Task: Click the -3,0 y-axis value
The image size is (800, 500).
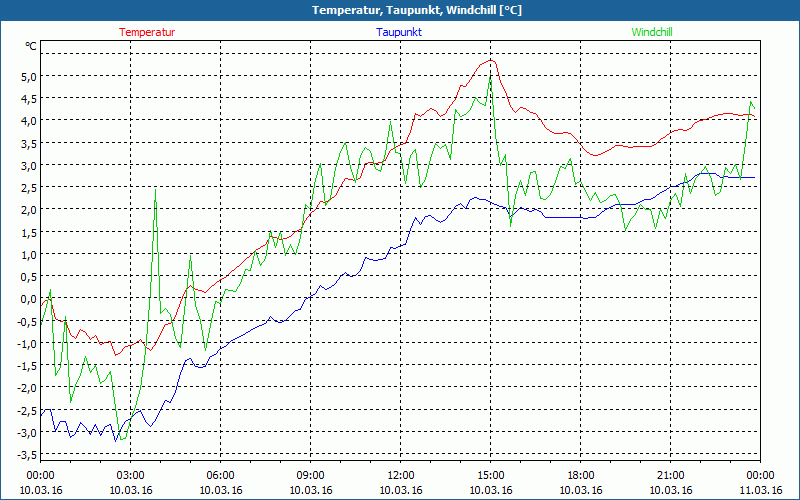Action: 28,433
